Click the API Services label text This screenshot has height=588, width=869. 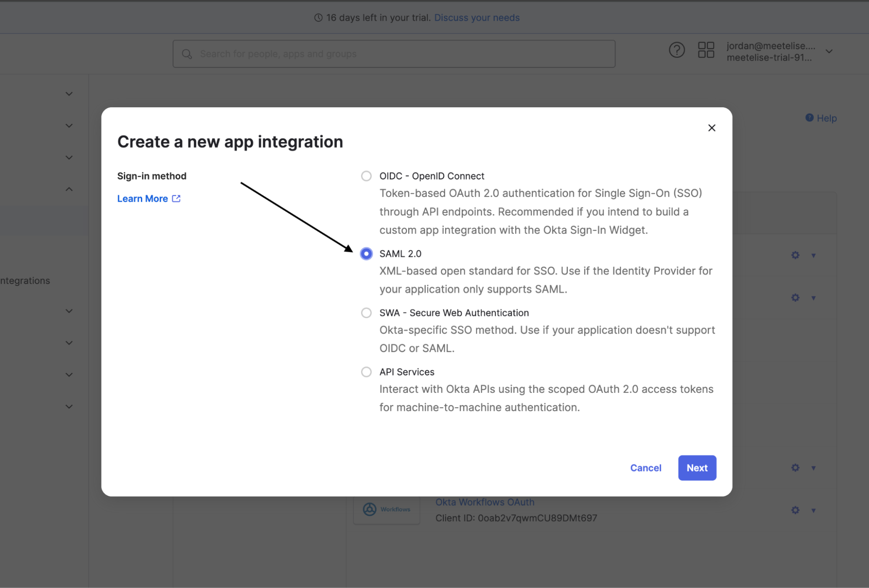tap(407, 372)
